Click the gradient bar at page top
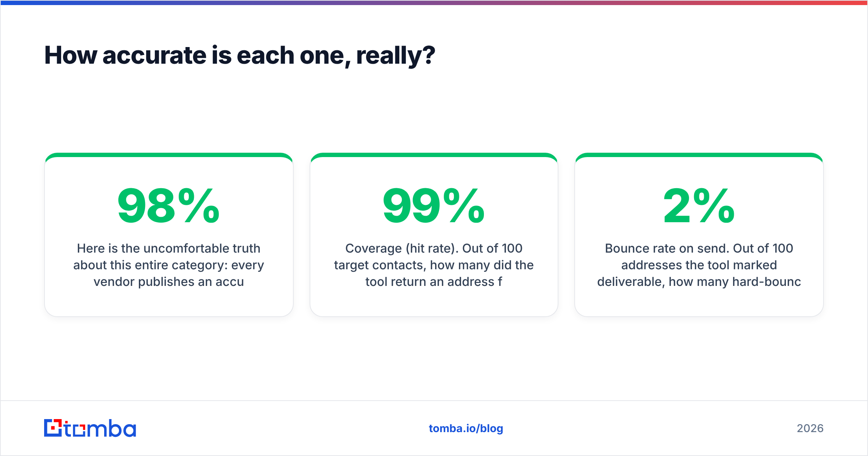 click(x=434, y=3)
